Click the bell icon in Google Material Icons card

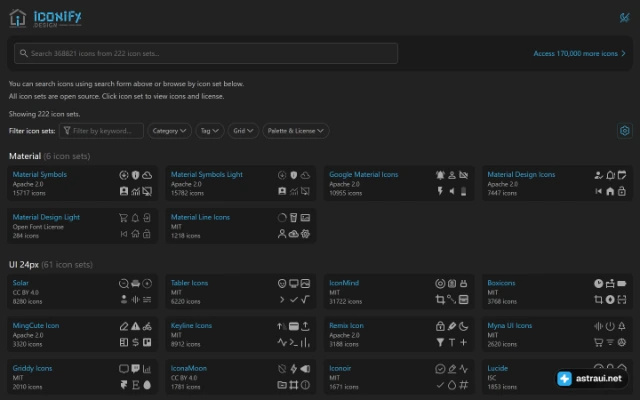440,175
